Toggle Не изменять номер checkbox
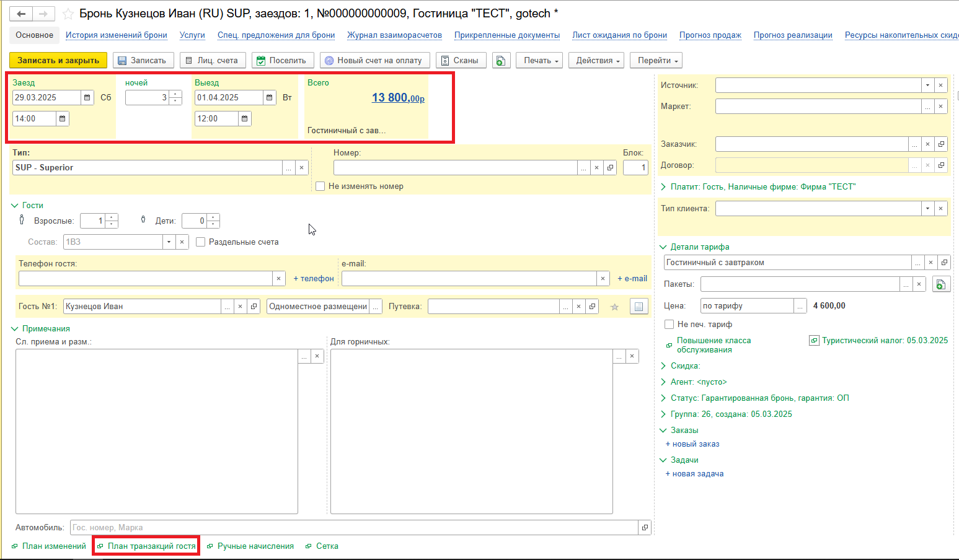959x560 pixels. click(x=320, y=186)
